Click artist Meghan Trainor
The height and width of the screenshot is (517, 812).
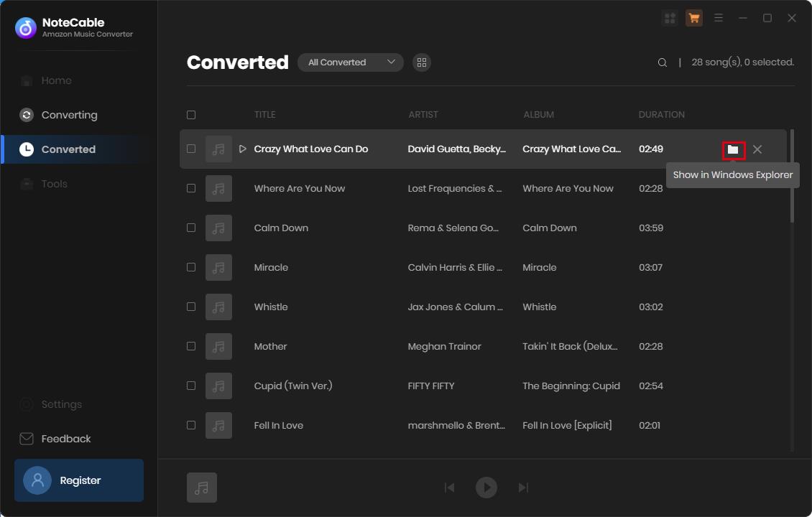444,346
